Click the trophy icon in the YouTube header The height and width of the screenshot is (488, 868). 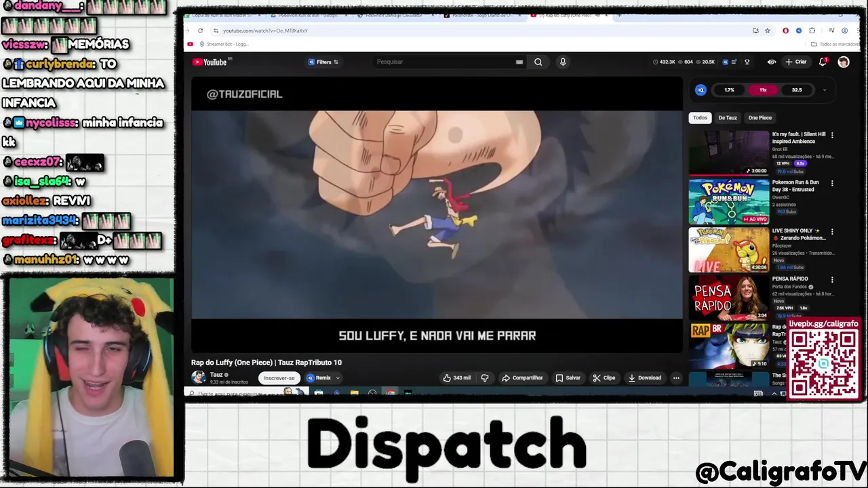pyautogui.click(x=747, y=62)
